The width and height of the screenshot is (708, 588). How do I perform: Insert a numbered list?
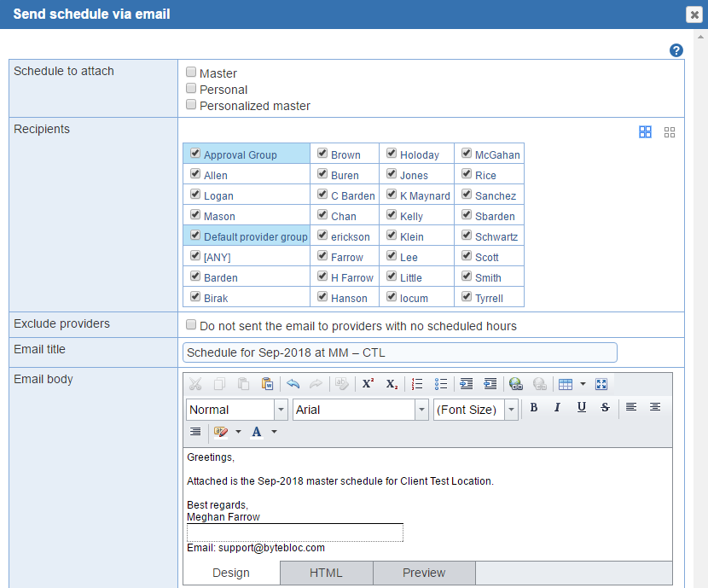[x=417, y=384]
